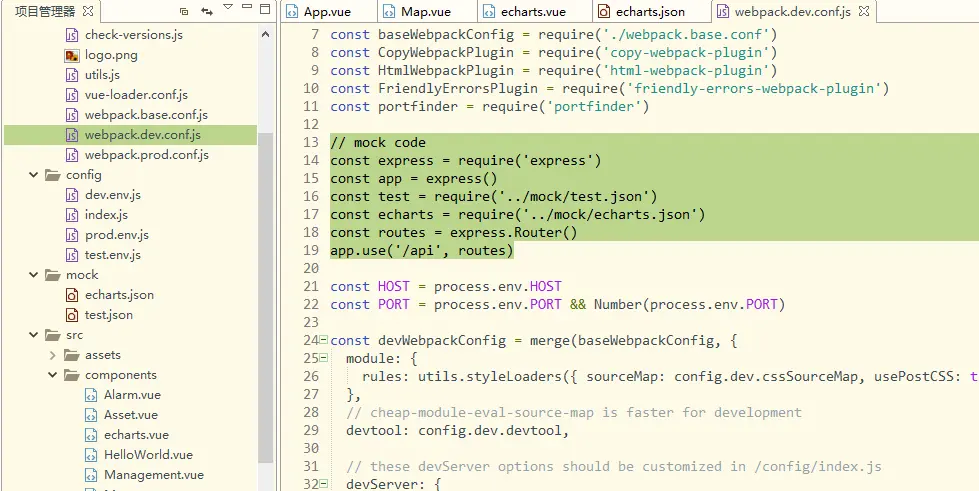Select logo.png in the project tree
This screenshot has width=979, height=491.
111,55
